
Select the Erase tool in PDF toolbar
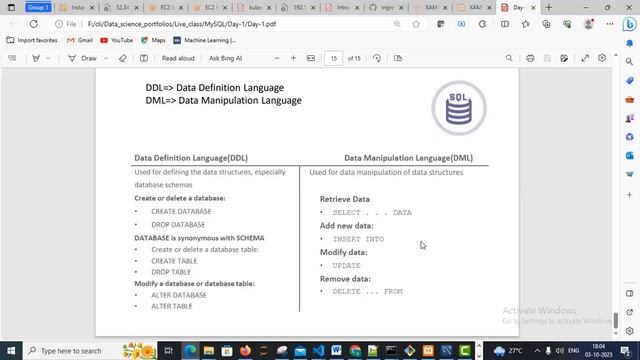pyautogui.click(x=122, y=58)
